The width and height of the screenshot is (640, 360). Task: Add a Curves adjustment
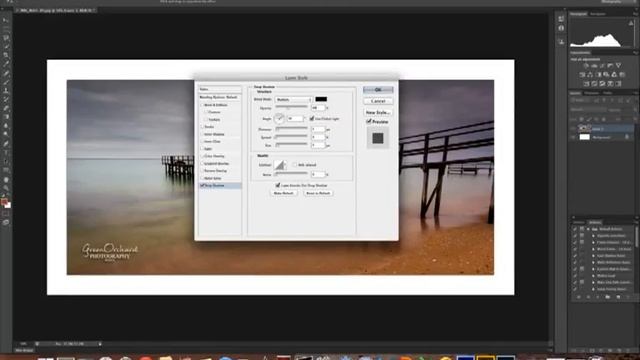click(x=602, y=66)
